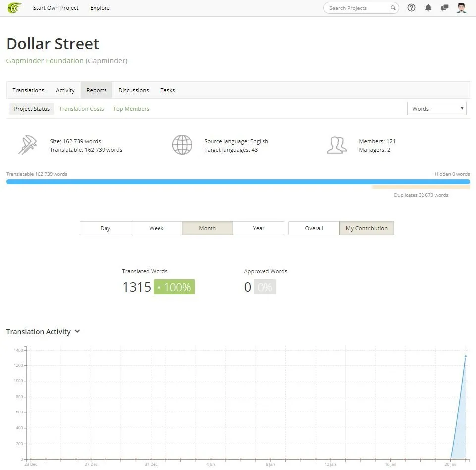
Task: Set period to Week
Action: pyautogui.click(x=157, y=228)
